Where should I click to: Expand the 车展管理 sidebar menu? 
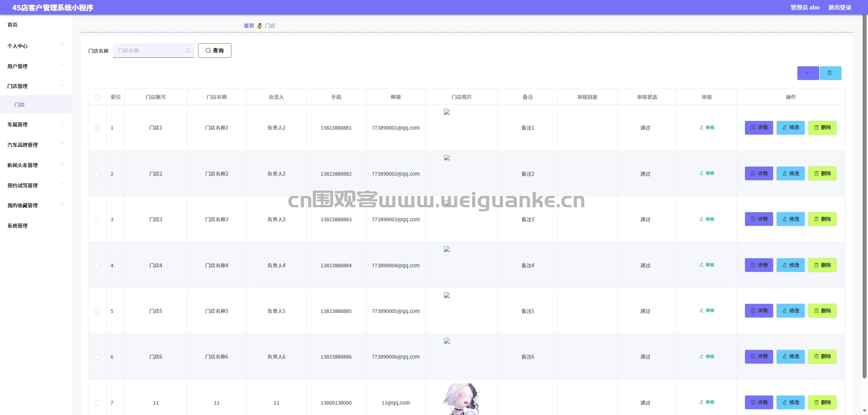click(36, 125)
